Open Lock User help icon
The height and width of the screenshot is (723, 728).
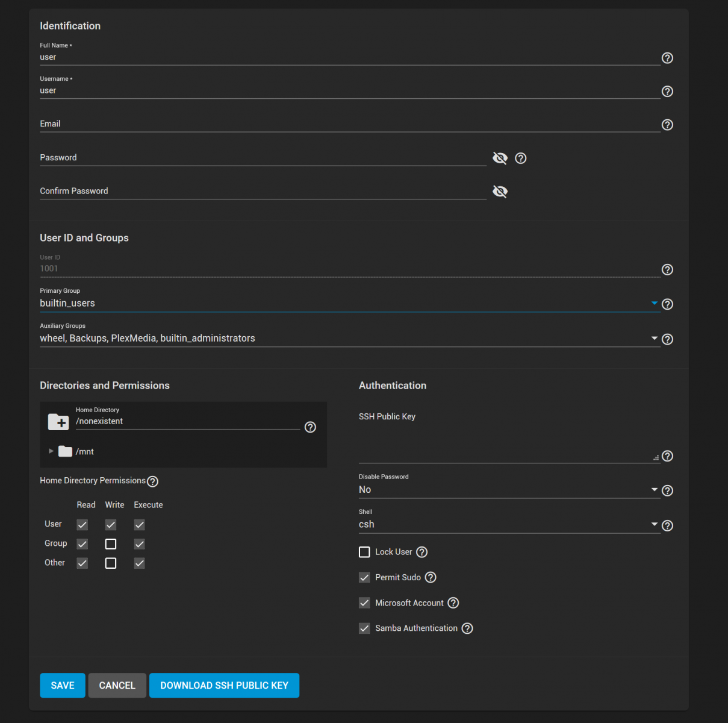pos(422,552)
